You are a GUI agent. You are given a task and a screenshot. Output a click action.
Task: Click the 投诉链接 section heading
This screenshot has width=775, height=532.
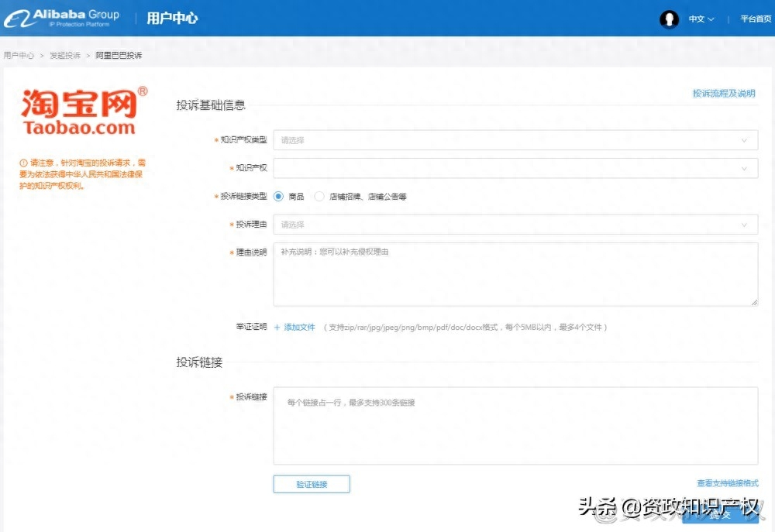click(199, 362)
